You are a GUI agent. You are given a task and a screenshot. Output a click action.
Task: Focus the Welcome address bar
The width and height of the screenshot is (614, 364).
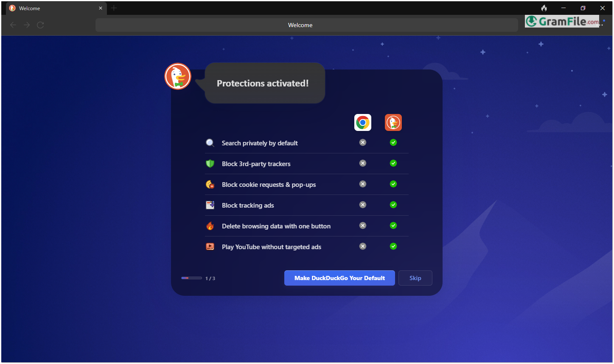coord(306,25)
